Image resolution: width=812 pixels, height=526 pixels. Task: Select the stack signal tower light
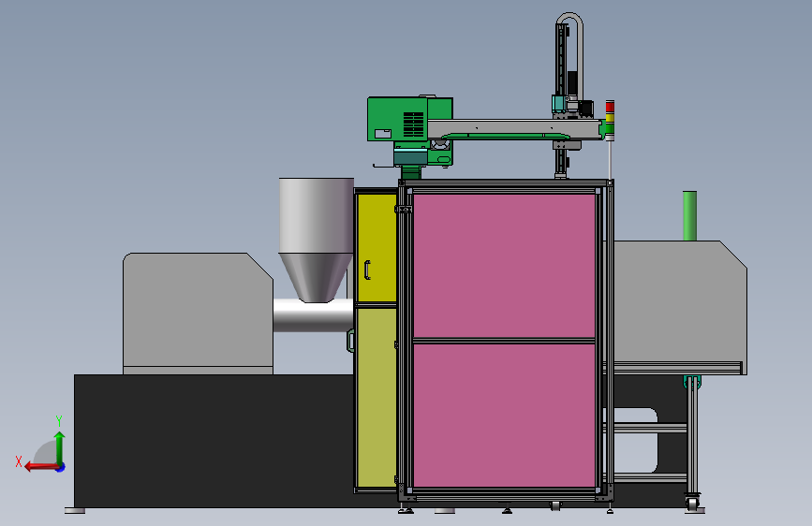pos(610,120)
